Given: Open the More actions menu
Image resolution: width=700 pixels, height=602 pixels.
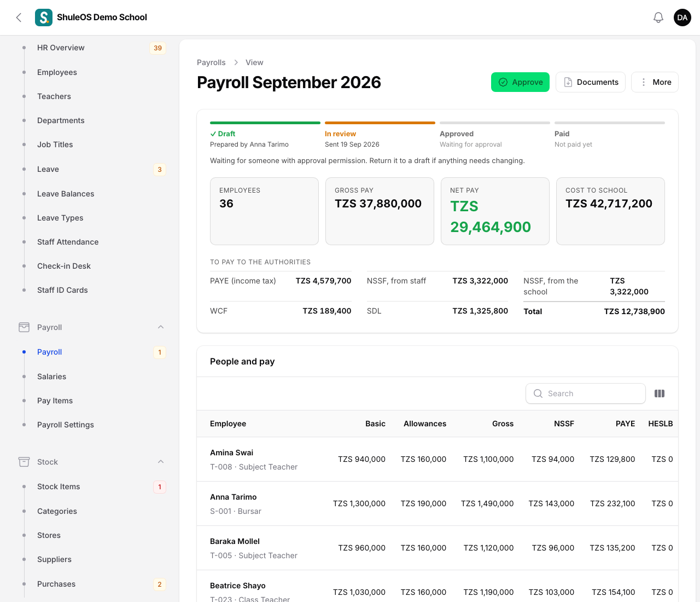Looking at the screenshot, I should coord(655,82).
